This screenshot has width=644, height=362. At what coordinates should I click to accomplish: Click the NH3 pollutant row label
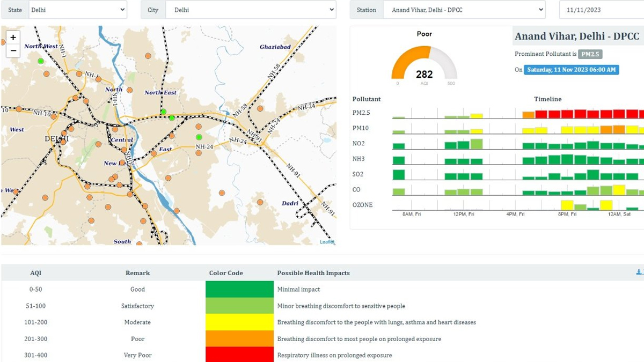pos(358,159)
